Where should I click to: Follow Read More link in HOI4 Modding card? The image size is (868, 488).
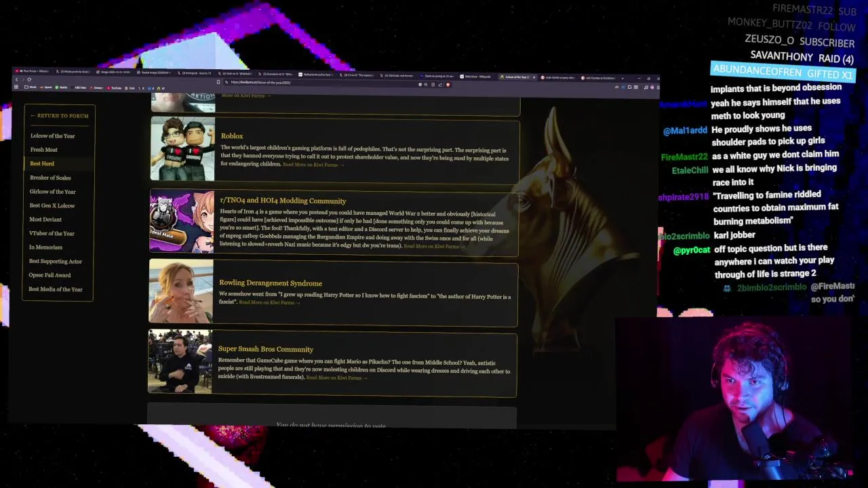coord(434,246)
